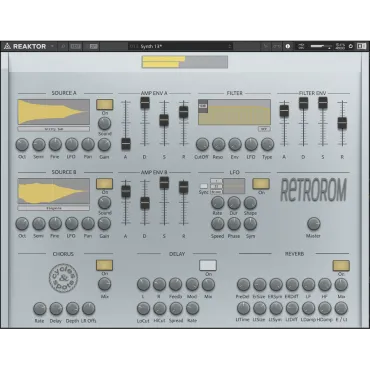Toggle the Chorus On button

105,265
